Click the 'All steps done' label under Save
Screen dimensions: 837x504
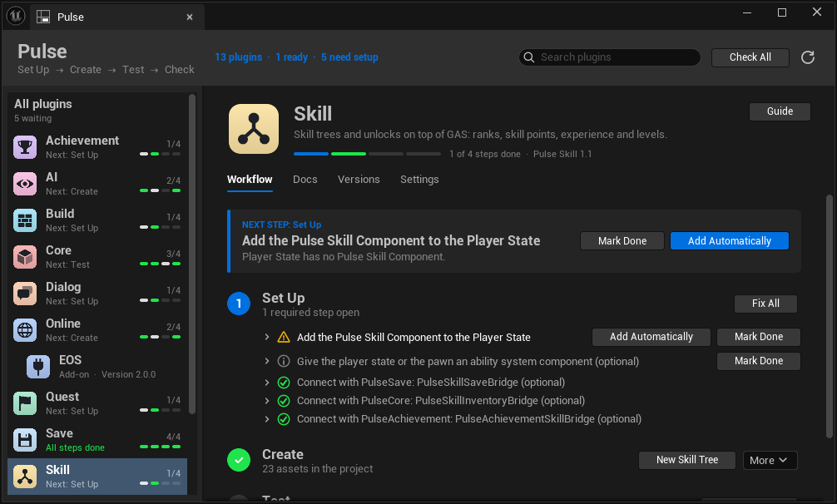pos(75,448)
